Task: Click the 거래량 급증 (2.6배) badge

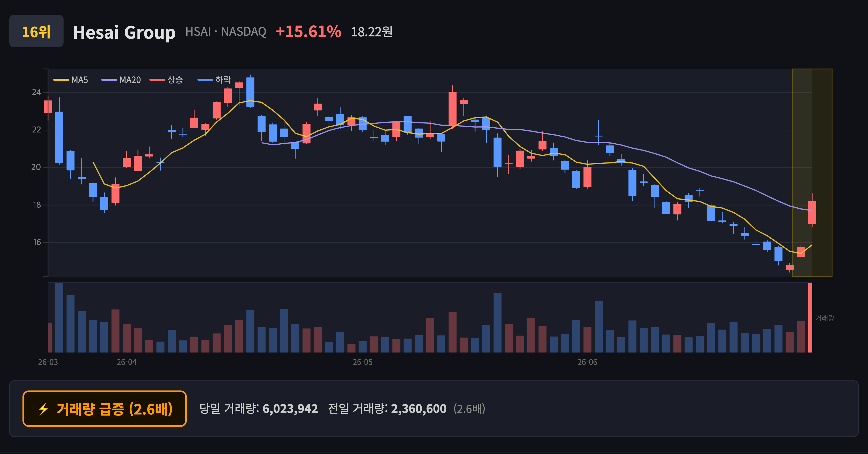Action: pyautogui.click(x=104, y=409)
